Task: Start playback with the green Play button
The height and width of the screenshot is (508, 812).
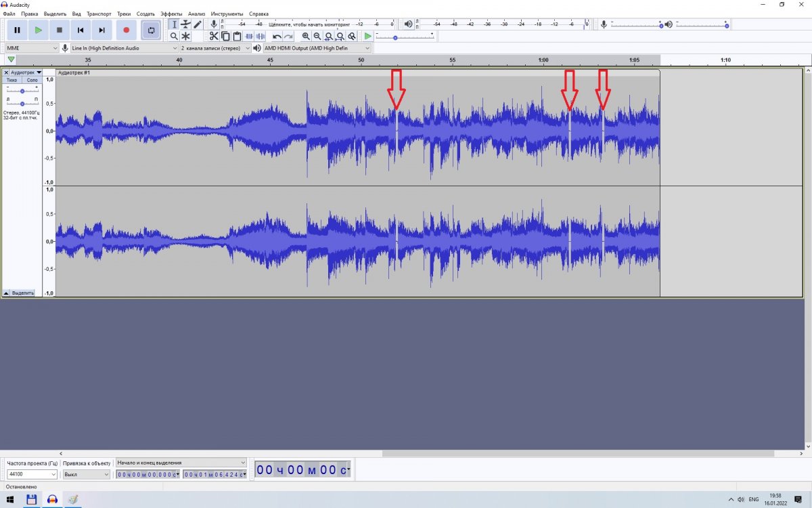Action: [38, 30]
